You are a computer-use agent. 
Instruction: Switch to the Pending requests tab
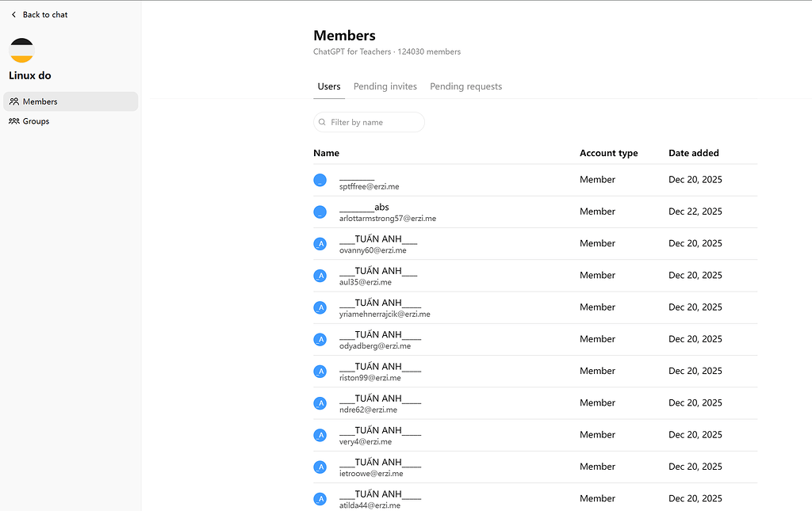pos(466,86)
